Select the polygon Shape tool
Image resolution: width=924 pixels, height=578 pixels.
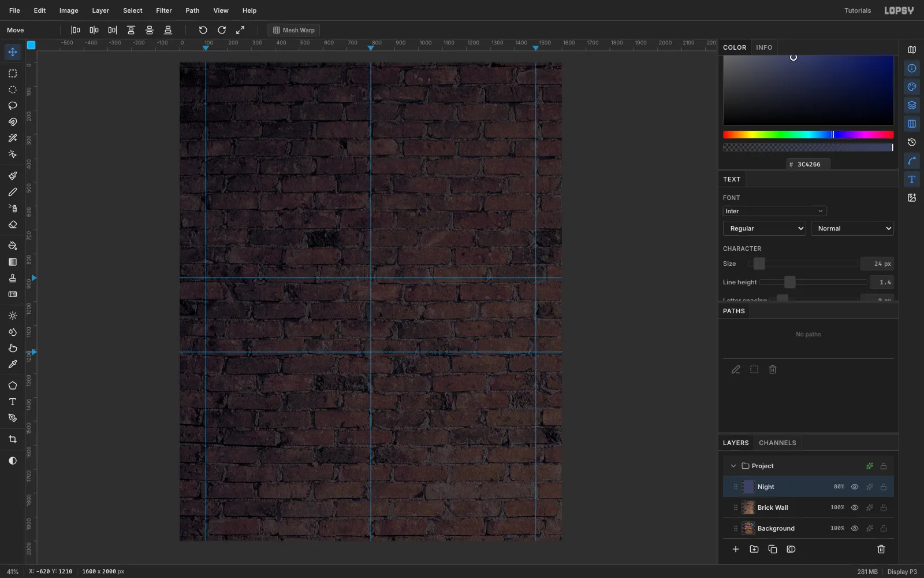(13, 386)
